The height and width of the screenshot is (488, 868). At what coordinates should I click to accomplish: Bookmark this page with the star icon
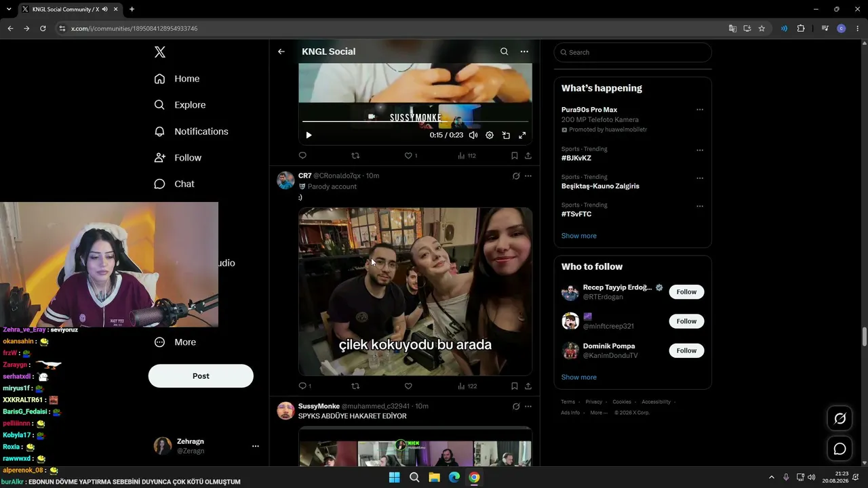[762, 28]
